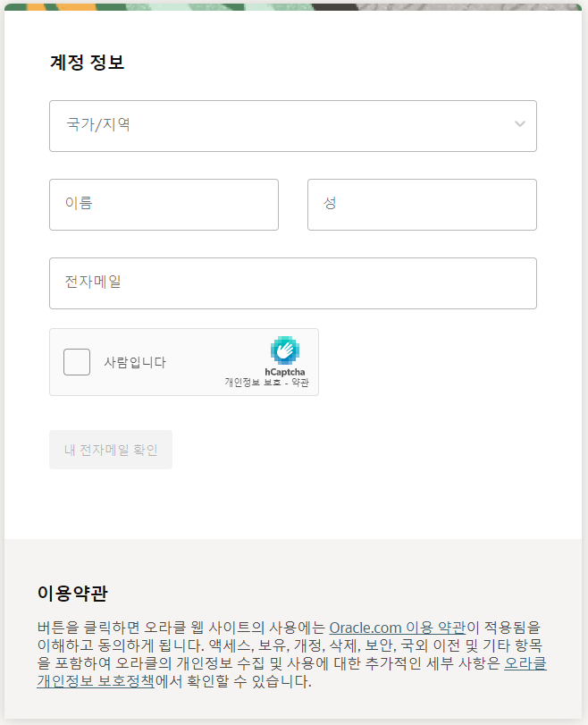Screen dimensions: 588x725
Task: Click the 국가/지역 placeholder text
Action: (98, 124)
